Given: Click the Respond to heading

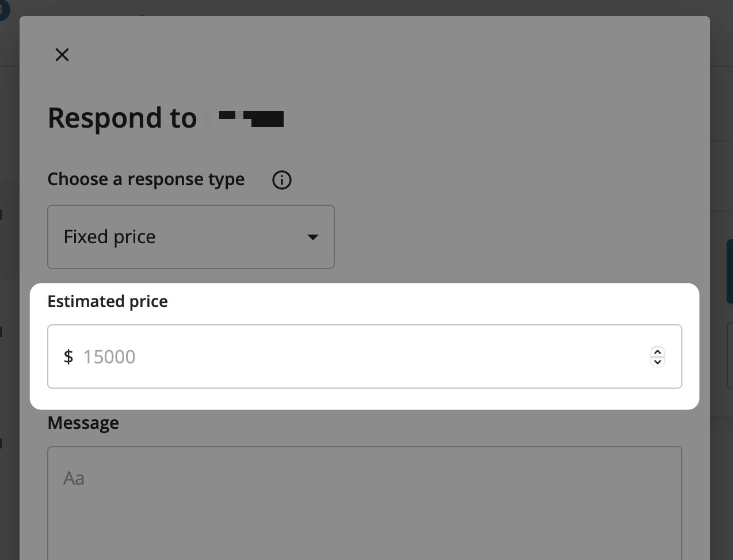Looking at the screenshot, I should pyautogui.click(x=122, y=118).
